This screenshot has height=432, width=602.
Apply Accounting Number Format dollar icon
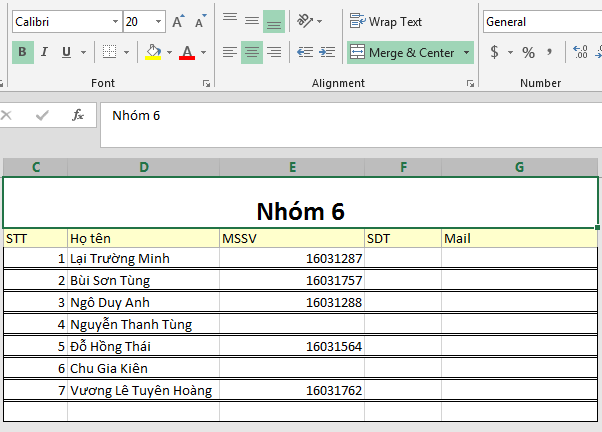coord(494,52)
